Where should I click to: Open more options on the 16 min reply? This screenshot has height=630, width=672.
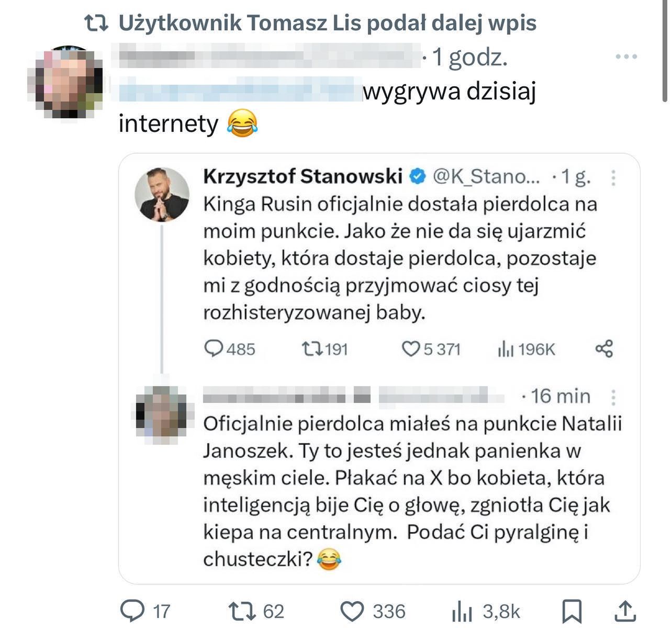click(x=613, y=397)
